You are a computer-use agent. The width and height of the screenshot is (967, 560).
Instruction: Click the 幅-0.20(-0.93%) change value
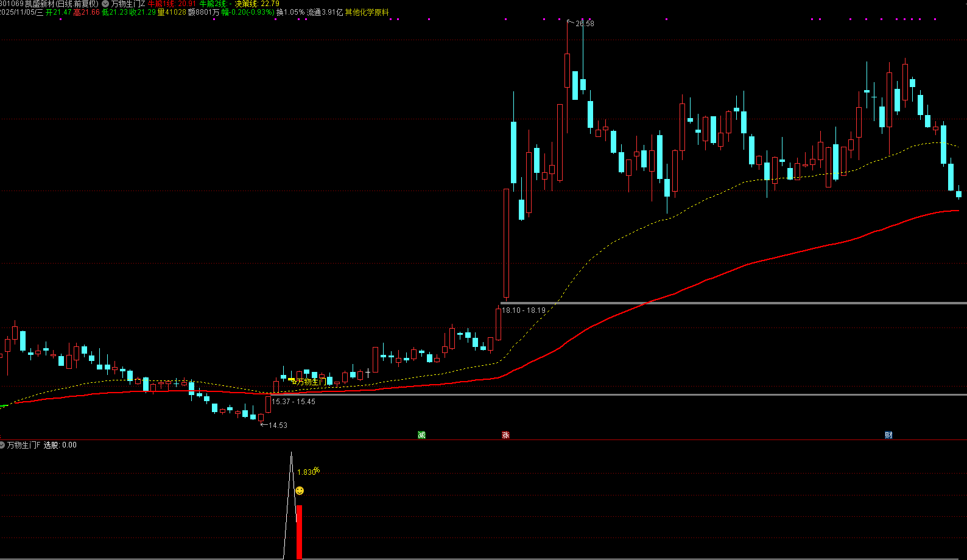click(248, 12)
